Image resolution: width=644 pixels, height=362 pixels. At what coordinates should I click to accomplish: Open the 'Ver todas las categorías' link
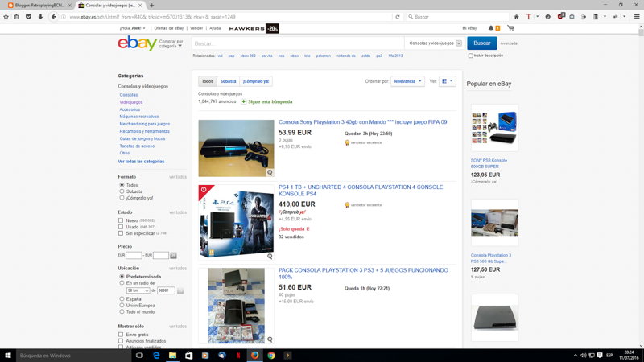pyautogui.click(x=141, y=161)
